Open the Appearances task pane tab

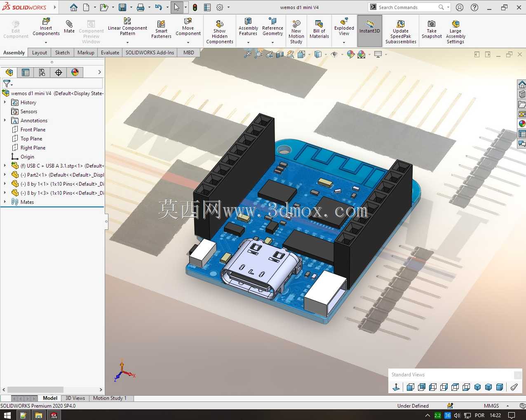click(x=522, y=124)
